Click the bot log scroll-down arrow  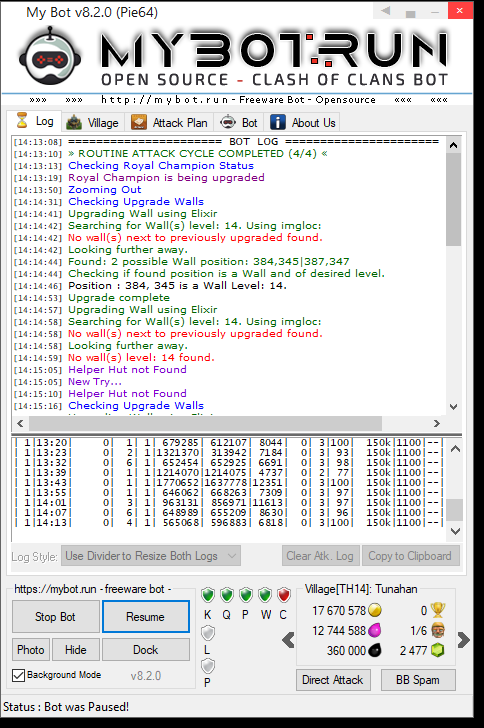pyautogui.click(x=454, y=407)
